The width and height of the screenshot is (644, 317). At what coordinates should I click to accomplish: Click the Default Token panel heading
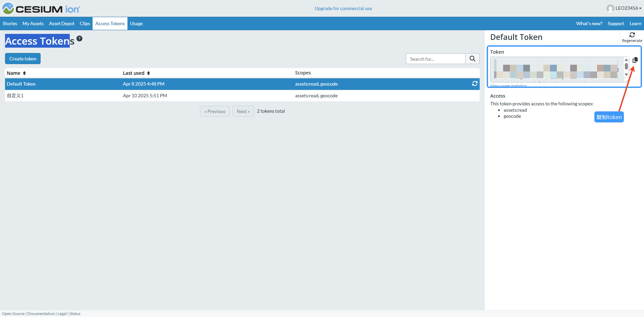tap(516, 37)
